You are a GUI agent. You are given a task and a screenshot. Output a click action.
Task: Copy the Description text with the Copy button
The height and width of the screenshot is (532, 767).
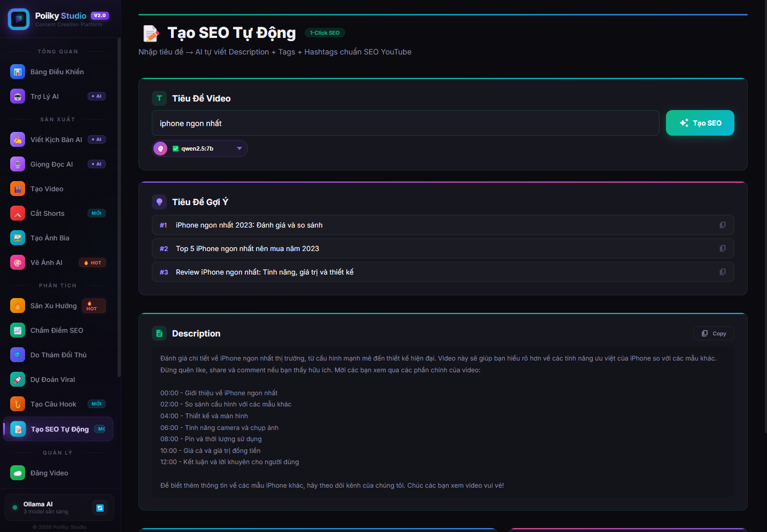click(x=714, y=333)
